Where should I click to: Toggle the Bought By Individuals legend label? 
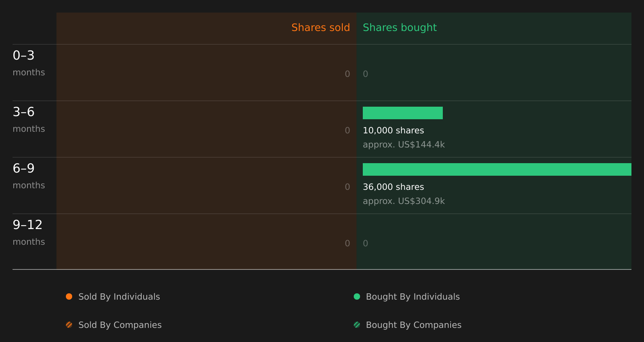(x=413, y=297)
